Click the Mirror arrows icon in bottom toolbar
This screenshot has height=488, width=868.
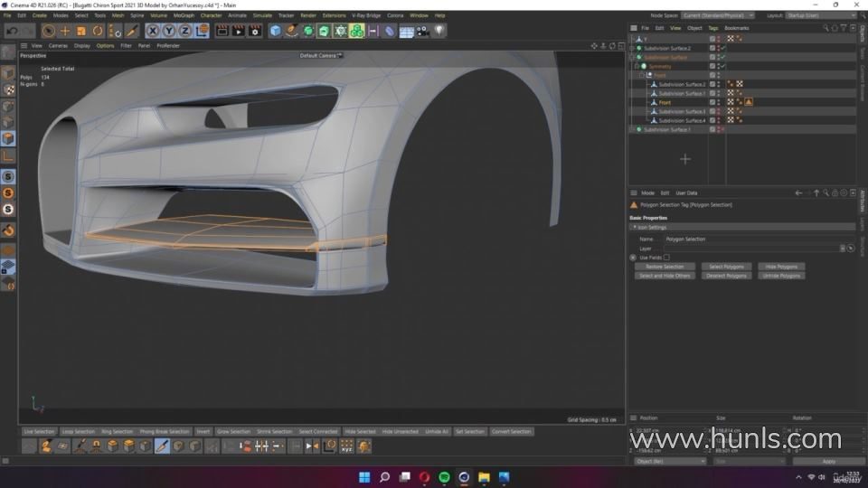(x=312, y=446)
